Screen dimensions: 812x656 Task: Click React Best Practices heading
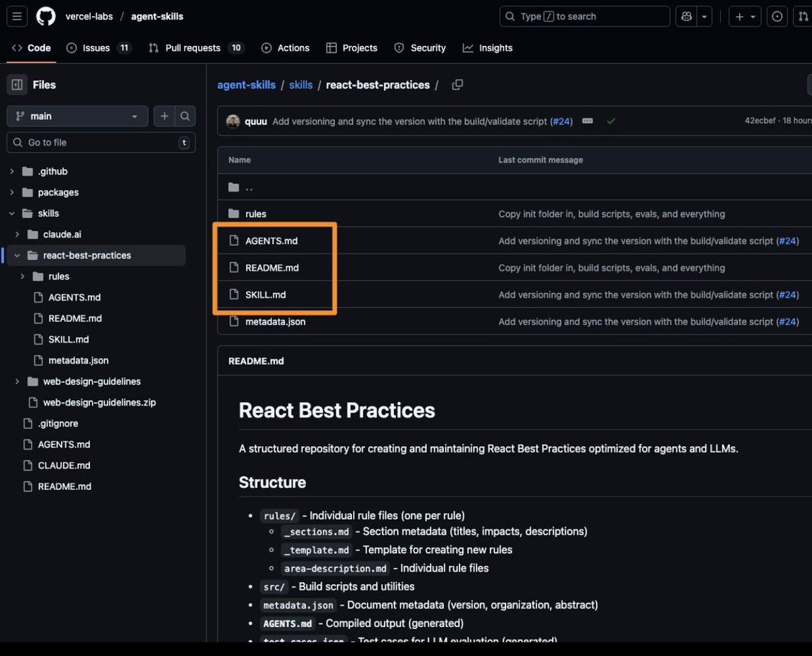pyautogui.click(x=337, y=410)
